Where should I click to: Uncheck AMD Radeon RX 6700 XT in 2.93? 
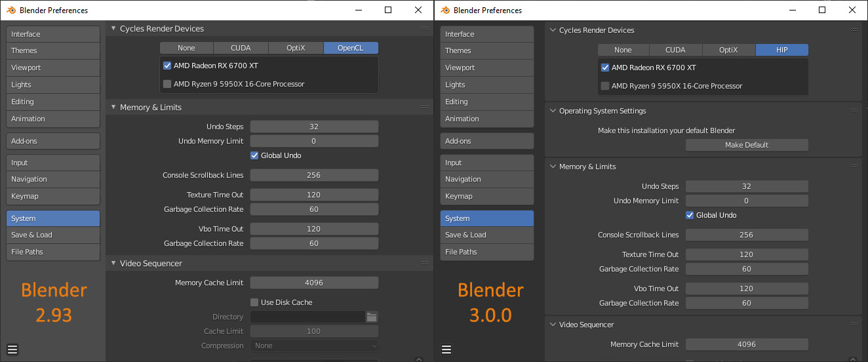click(x=167, y=66)
